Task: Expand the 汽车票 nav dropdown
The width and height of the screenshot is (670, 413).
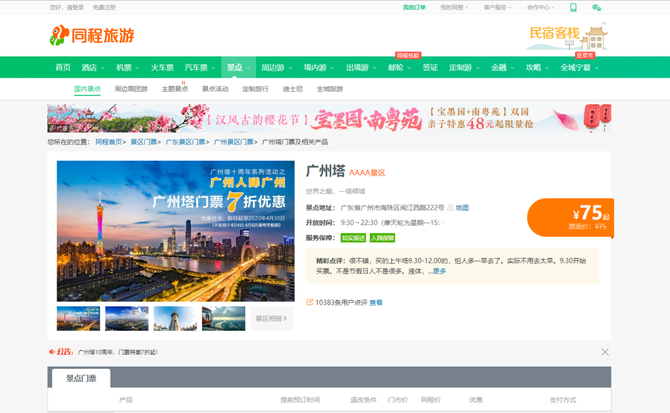Action: (x=213, y=68)
